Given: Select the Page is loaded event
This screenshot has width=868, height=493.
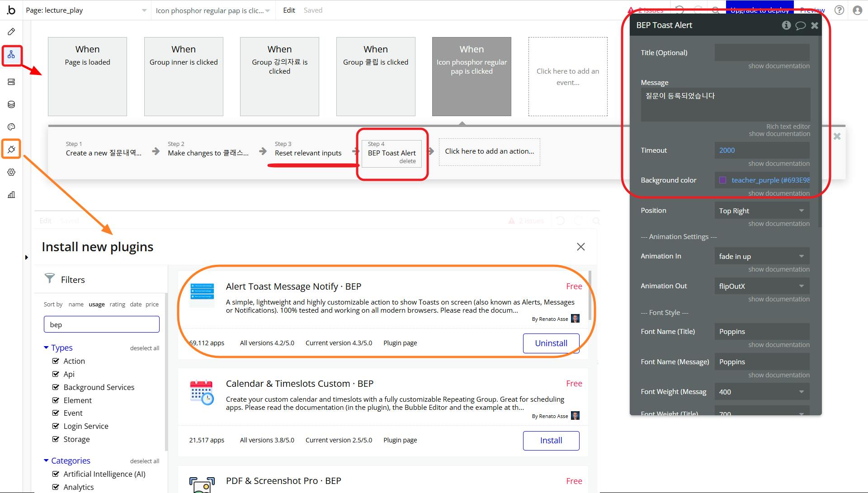Looking at the screenshot, I should (87, 76).
